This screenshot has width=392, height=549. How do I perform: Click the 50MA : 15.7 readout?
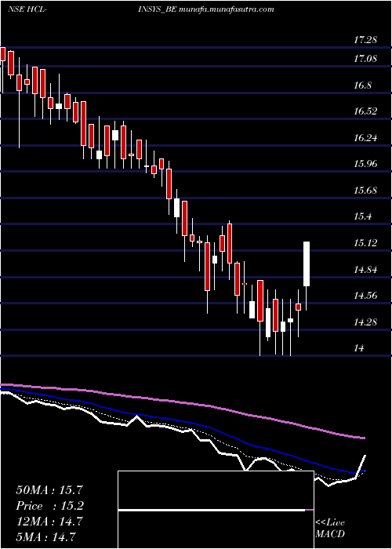tap(50, 490)
